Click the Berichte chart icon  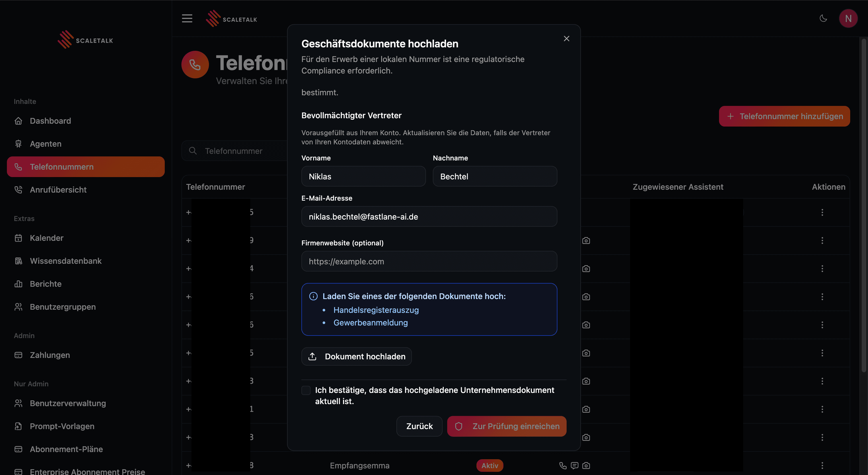pos(19,284)
